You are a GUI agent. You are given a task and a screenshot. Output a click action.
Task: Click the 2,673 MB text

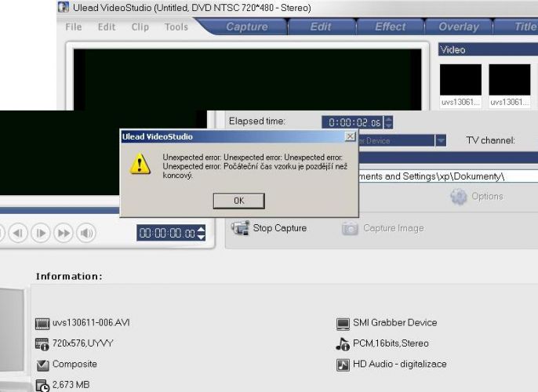pos(71,384)
